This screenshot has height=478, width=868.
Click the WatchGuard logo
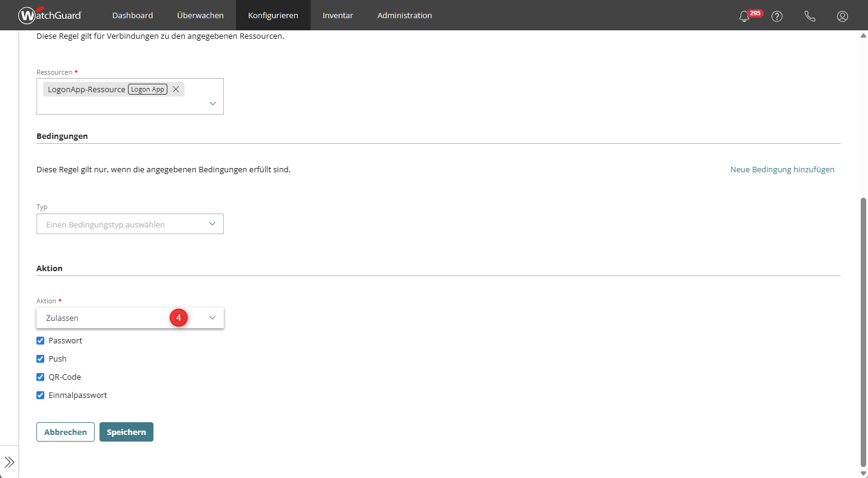(50, 15)
